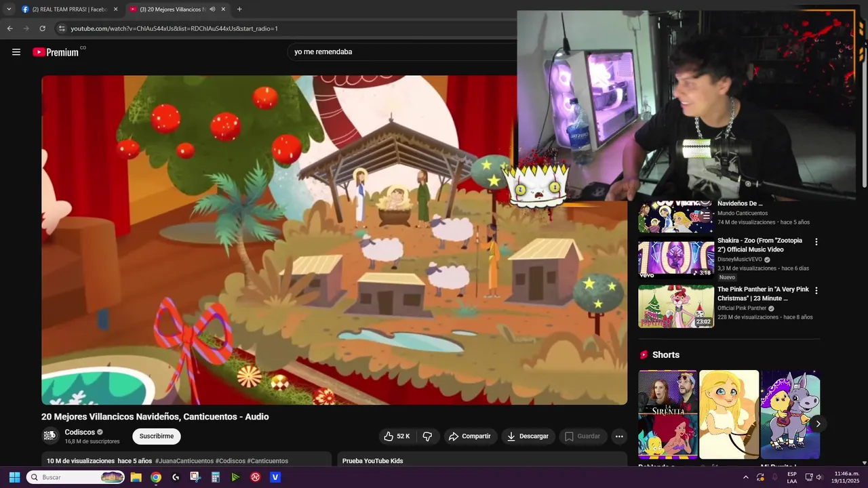Open the sync update tray icon

tap(760, 477)
